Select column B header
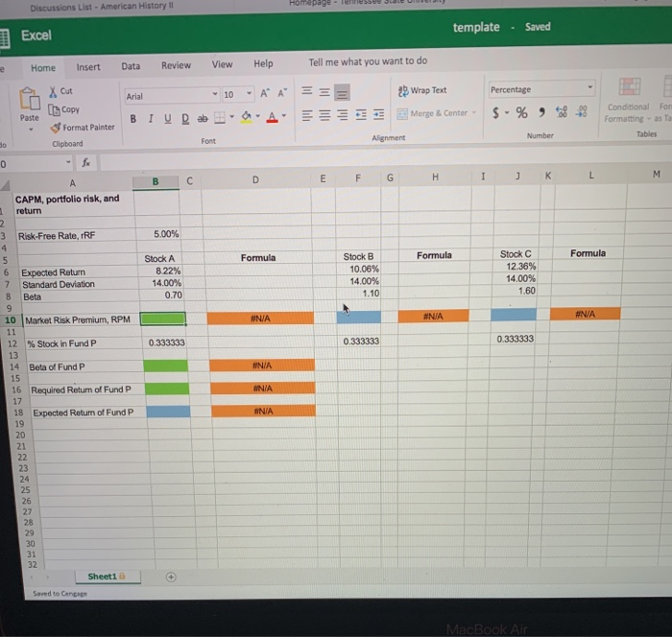 tap(156, 181)
